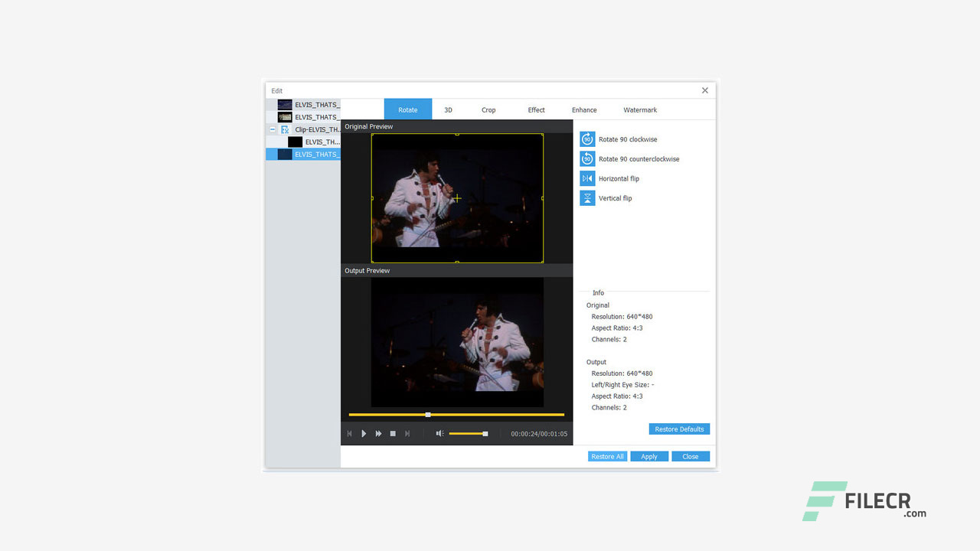The image size is (980, 551).
Task: Click the Rotate 90 counterclockwise icon
Action: [x=587, y=159]
